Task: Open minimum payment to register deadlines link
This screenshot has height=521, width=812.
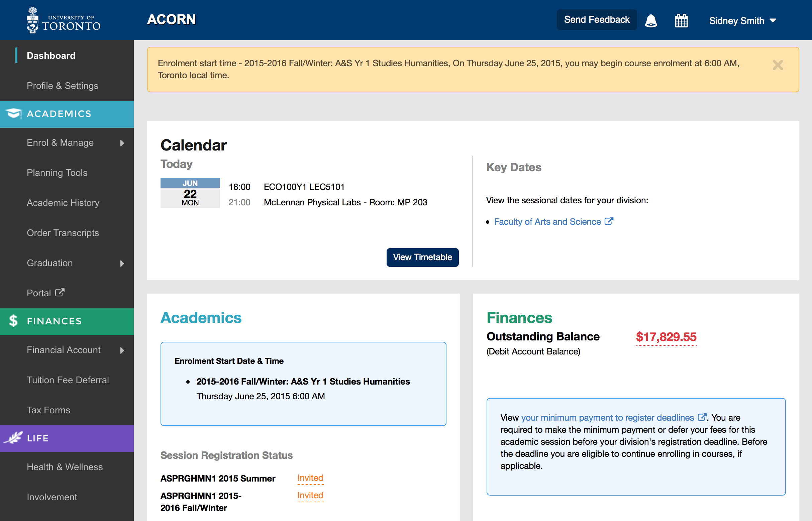Action: click(x=607, y=417)
